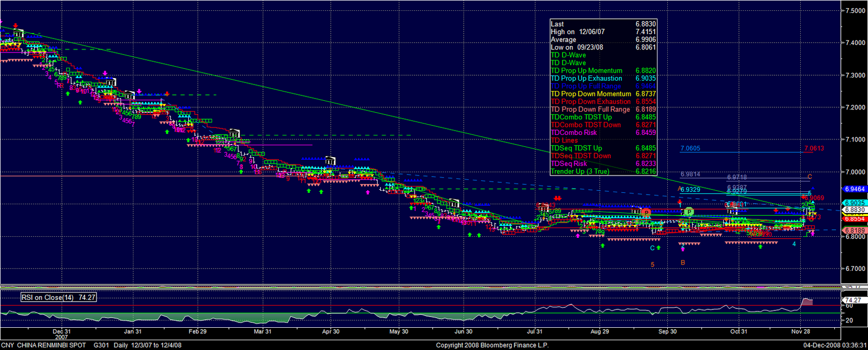Click the Apr 30 date axis label
The image size is (868, 350).
(x=331, y=332)
